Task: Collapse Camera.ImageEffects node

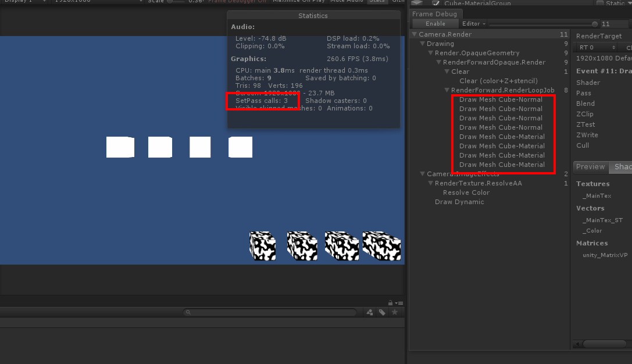Action: (x=423, y=174)
